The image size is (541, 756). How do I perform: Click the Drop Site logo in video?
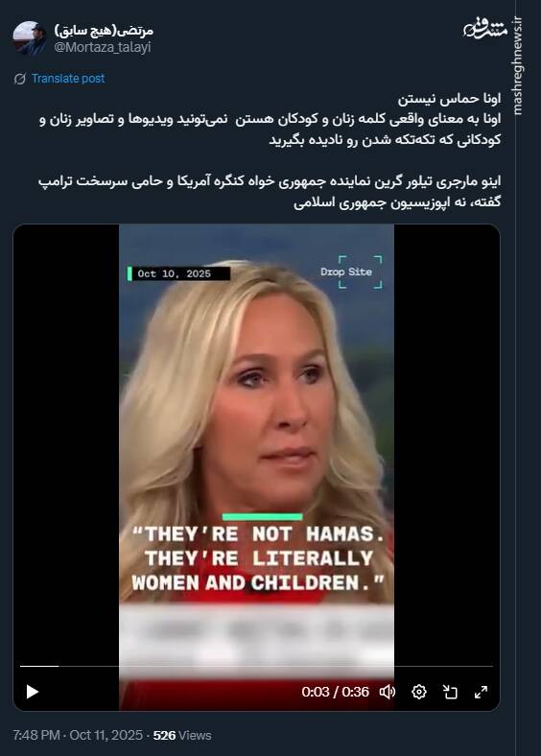353,272
